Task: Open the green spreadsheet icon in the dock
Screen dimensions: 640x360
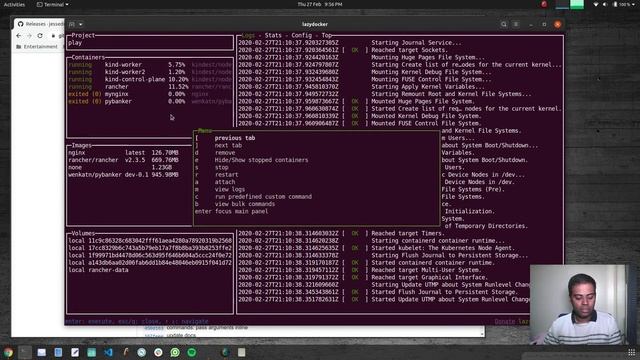Action: [91, 352]
